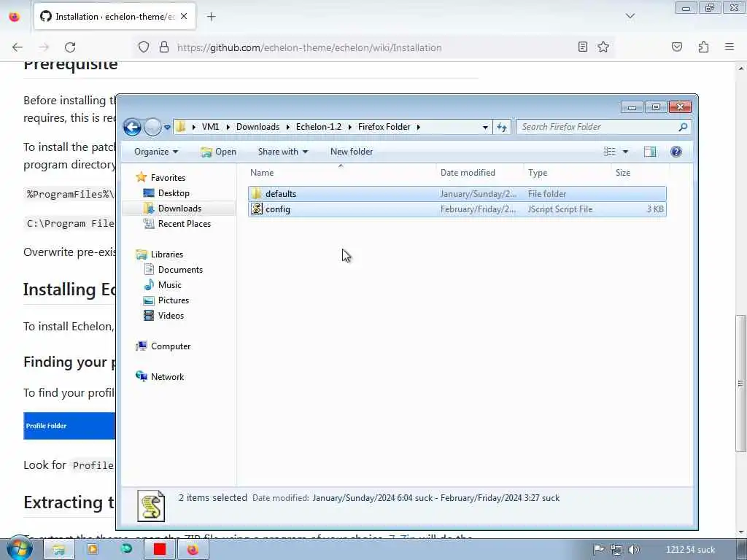Image resolution: width=747 pixels, height=560 pixels.
Task: Open the Organize menu
Action: tap(156, 152)
